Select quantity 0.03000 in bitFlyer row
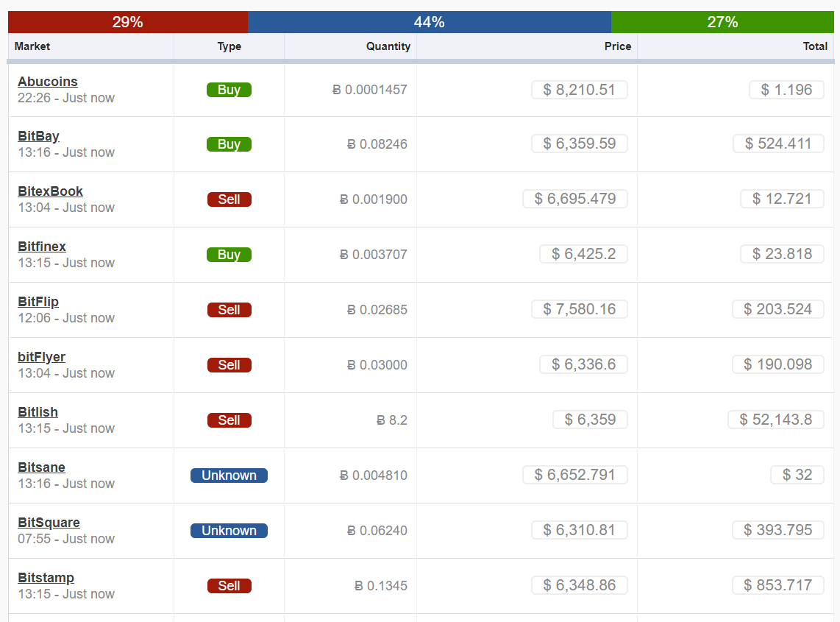This screenshot has width=840, height=622. 377,365
